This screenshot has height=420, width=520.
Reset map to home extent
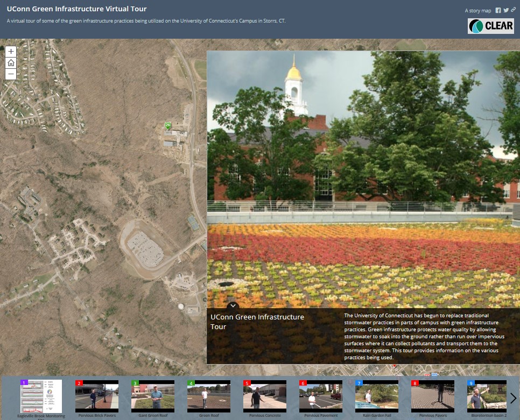[11, 62]
